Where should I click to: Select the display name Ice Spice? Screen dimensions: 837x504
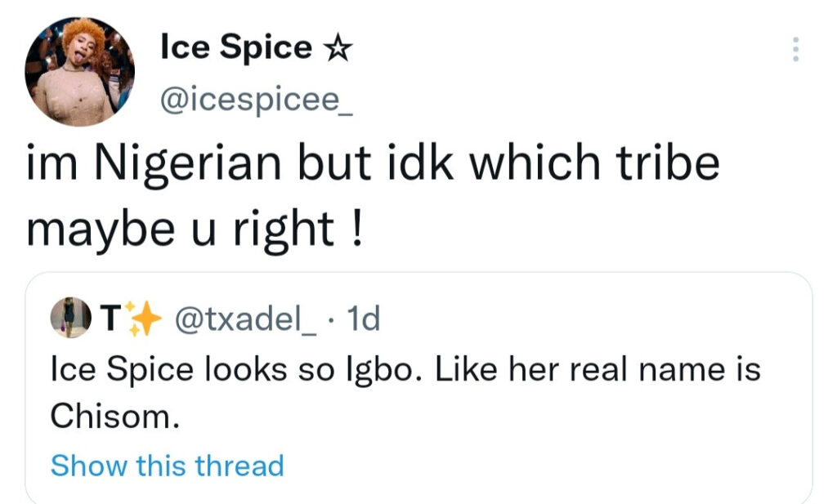235,47
